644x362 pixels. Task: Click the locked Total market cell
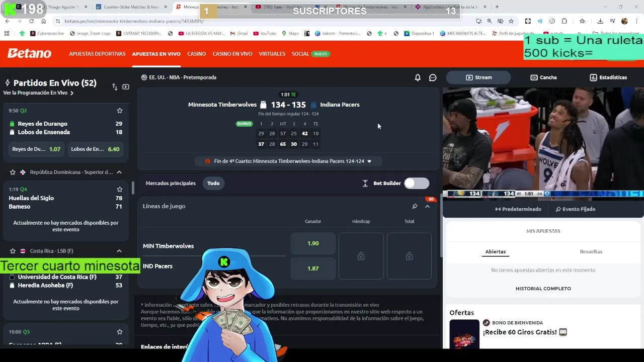(409, 256)
